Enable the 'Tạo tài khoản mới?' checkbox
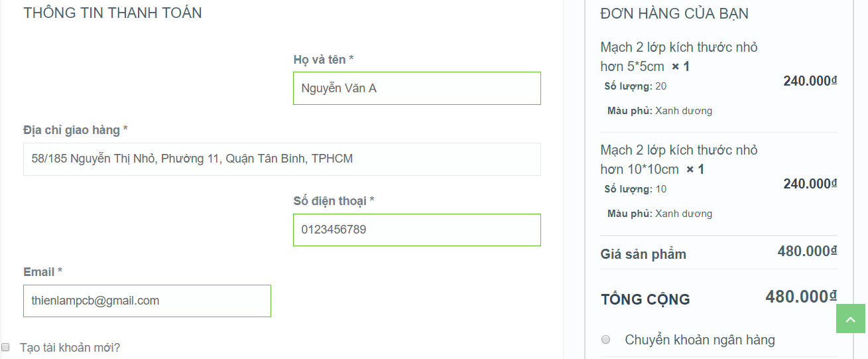The image size is (868, 359). click(x=6, y=347)
